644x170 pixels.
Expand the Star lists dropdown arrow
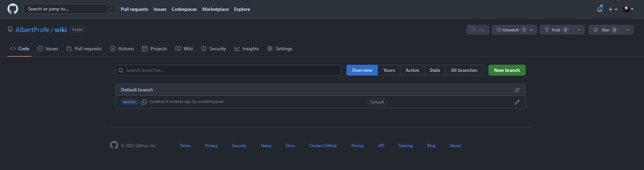(628, 30)
